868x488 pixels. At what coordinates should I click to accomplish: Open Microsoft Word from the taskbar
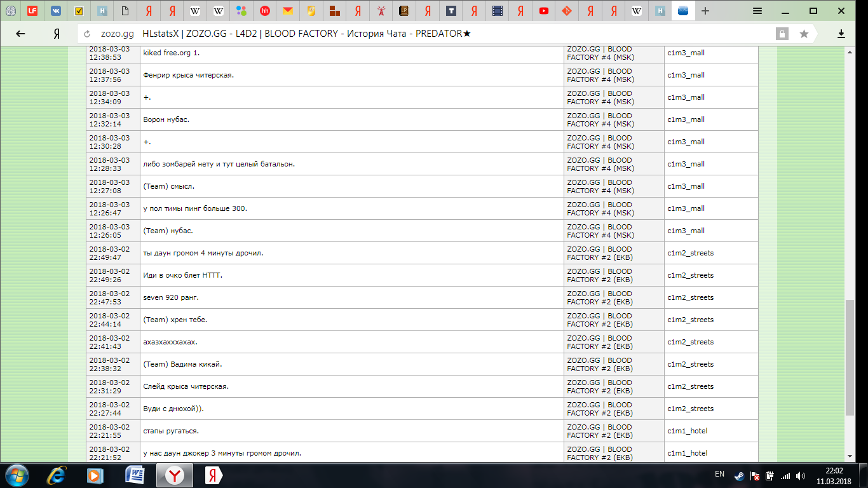pos(135,475)
